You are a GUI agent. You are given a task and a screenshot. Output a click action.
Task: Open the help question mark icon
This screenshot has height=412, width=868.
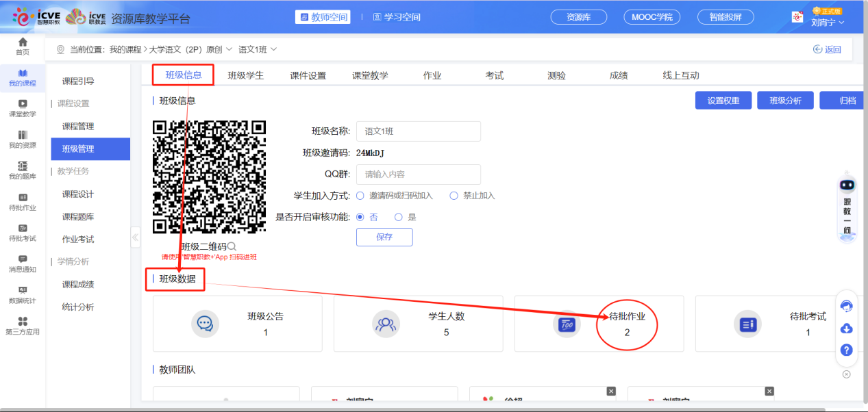tap(847, 350)
